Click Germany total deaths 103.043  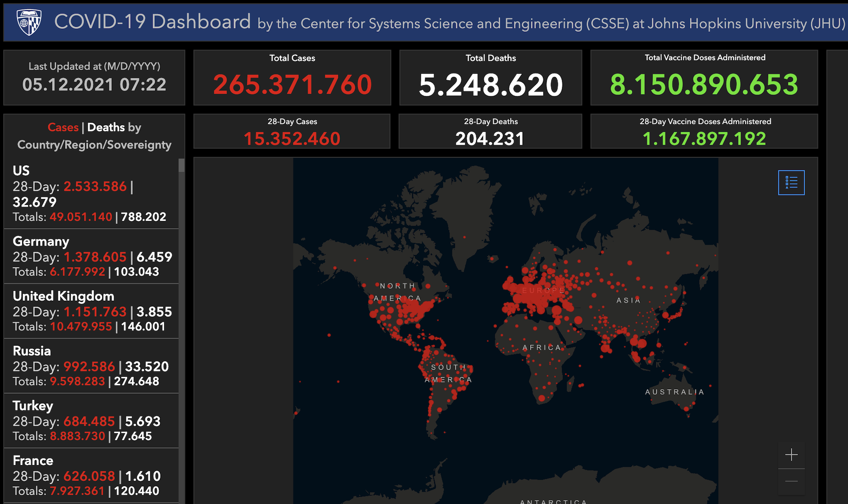137,272
